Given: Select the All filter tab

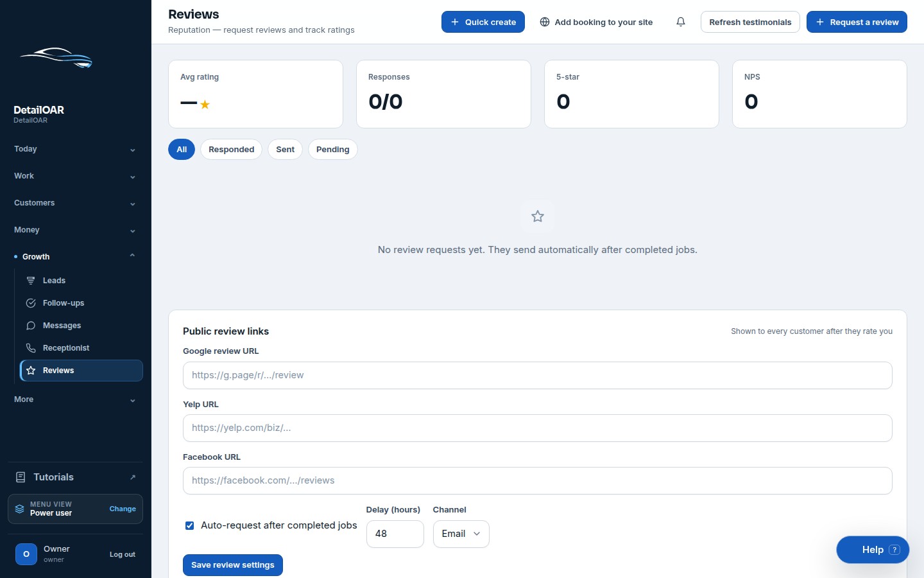Looking at the screenshot, I should pos(182,149).
